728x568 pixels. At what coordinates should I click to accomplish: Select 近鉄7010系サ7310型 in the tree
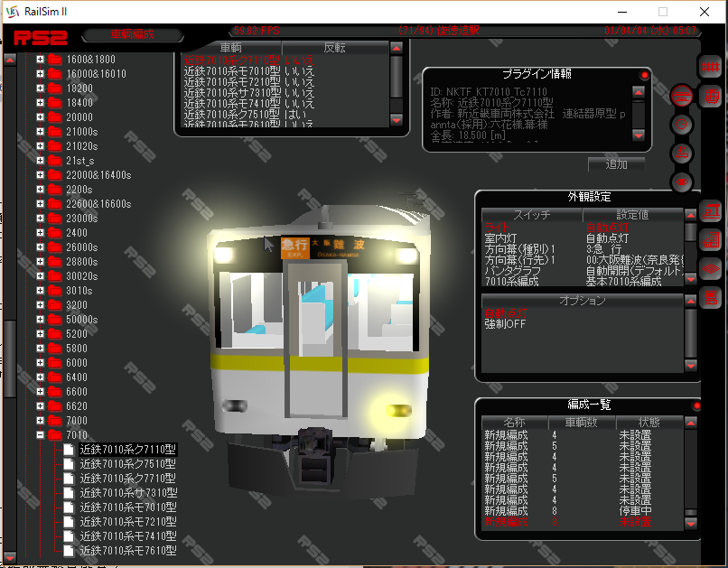pos(128,493)
